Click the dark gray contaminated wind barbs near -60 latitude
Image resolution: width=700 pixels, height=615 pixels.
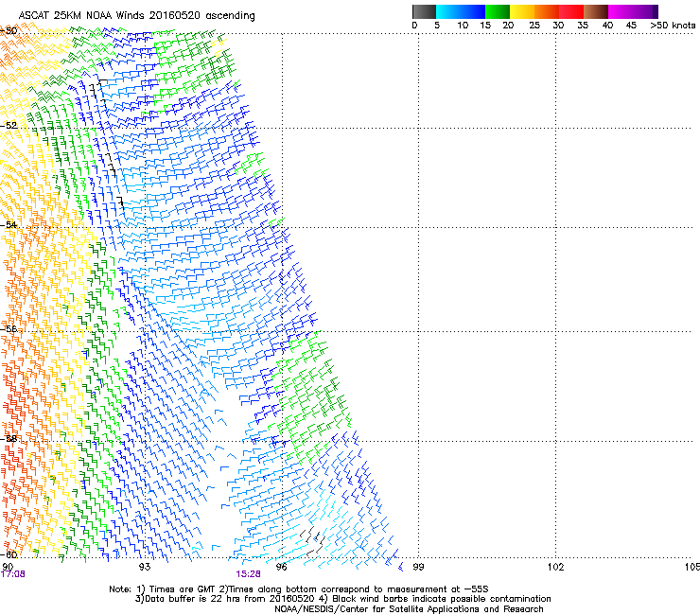coord(312,541)
